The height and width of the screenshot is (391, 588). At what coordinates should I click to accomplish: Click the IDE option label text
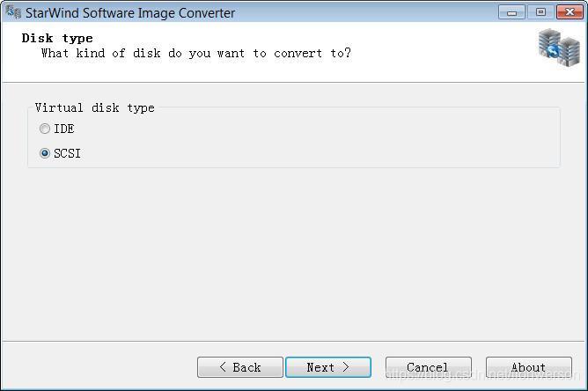click(64, 129)
